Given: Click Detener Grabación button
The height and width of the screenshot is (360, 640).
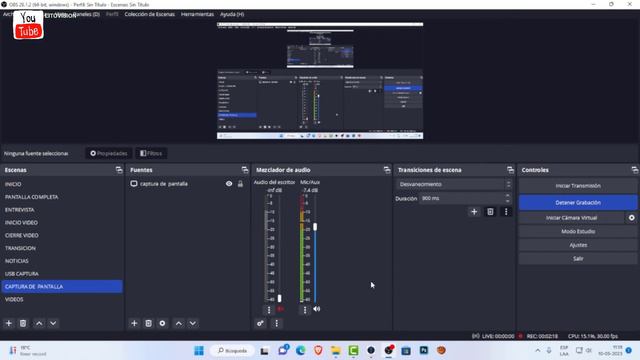Looking at the screenshot, I should click(578, 202).
